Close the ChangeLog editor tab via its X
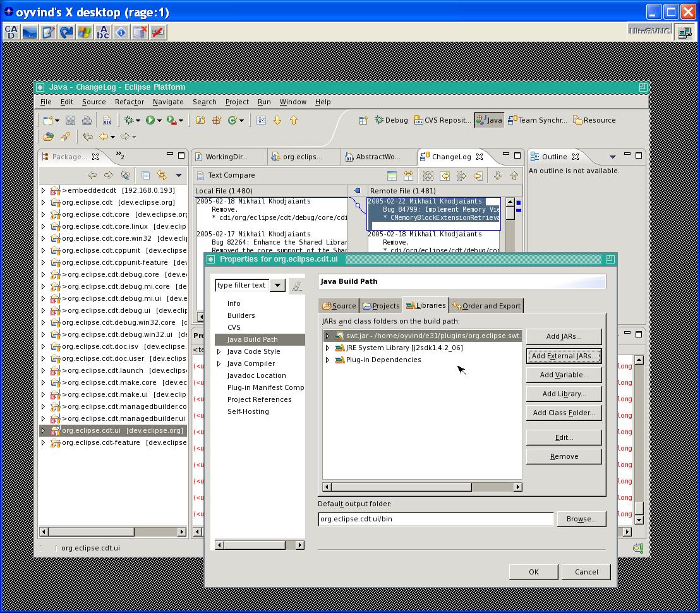 480,157
